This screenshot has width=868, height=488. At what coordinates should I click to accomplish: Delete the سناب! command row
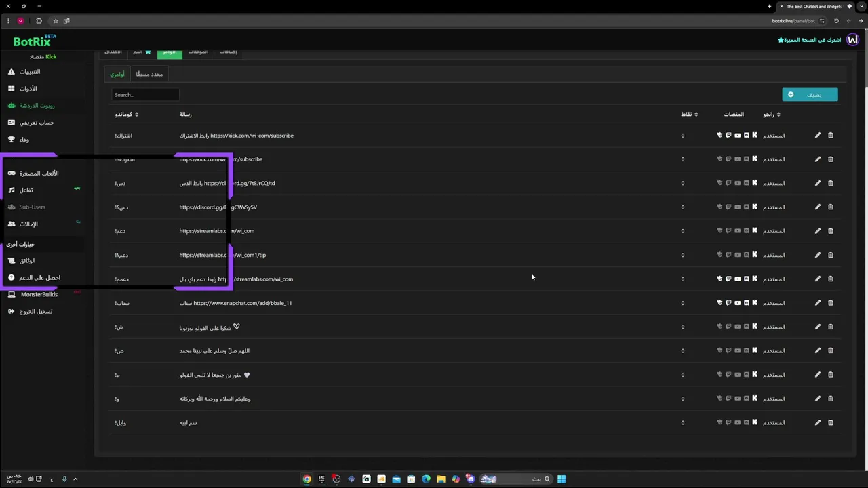[831, 303]
